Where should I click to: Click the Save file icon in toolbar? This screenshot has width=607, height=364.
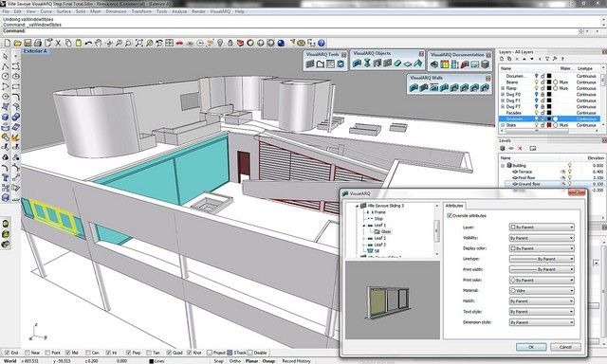(x=28, y=43)
